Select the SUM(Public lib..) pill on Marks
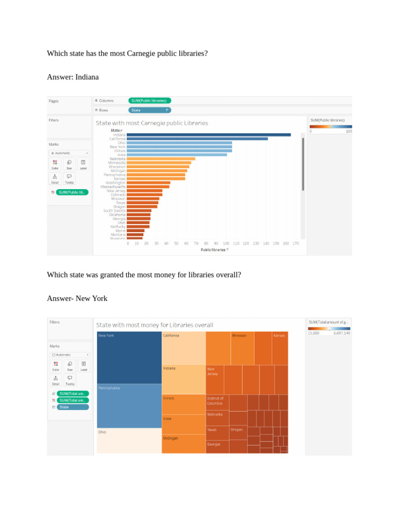The width and height of the screenshot is (399, 532). pyautogui.click(x=72, y=192)
